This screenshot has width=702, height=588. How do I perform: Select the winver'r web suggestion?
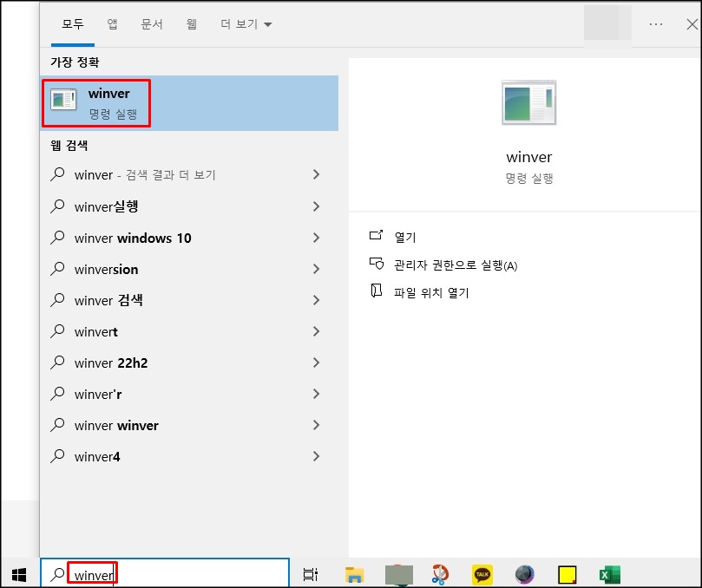tap(189, 394)
